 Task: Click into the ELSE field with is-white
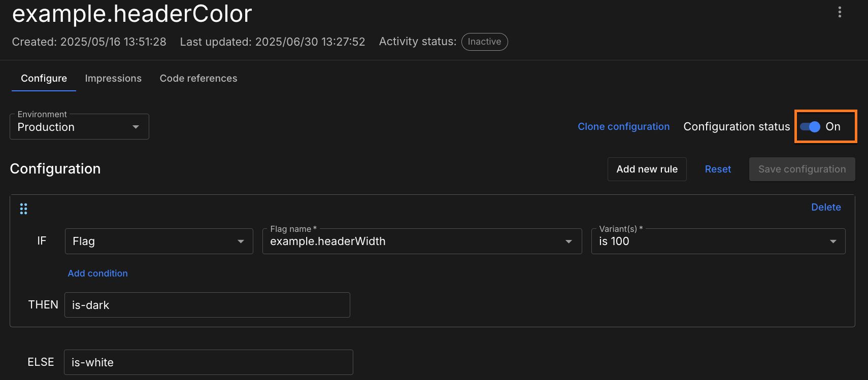pyautogui.click(x=208, y=362)
